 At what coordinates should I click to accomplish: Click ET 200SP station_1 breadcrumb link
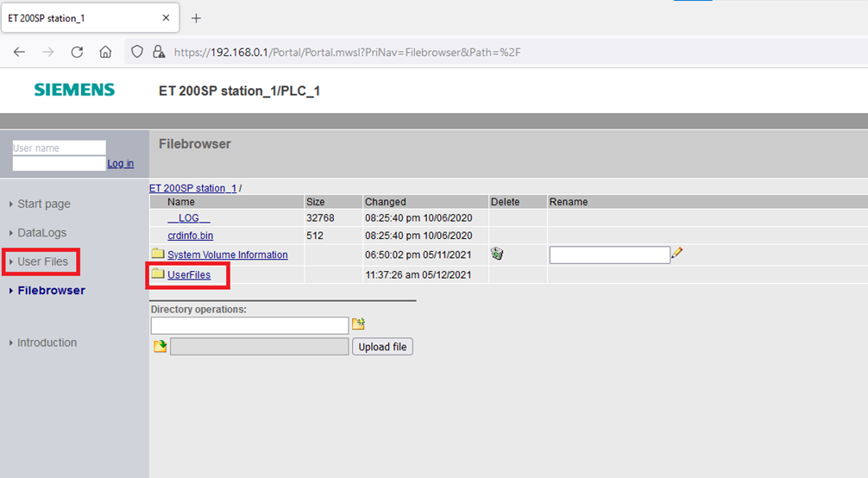point(192,188)
